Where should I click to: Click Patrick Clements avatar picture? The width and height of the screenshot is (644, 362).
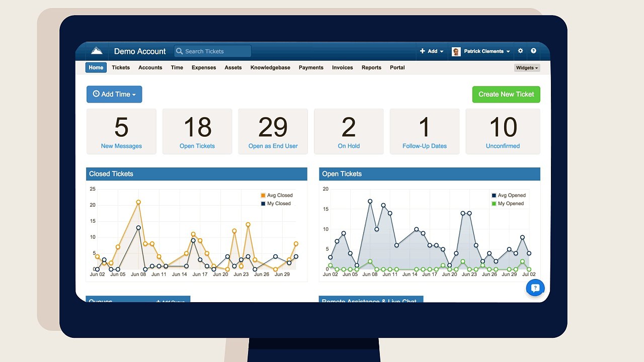coord(456,51)
